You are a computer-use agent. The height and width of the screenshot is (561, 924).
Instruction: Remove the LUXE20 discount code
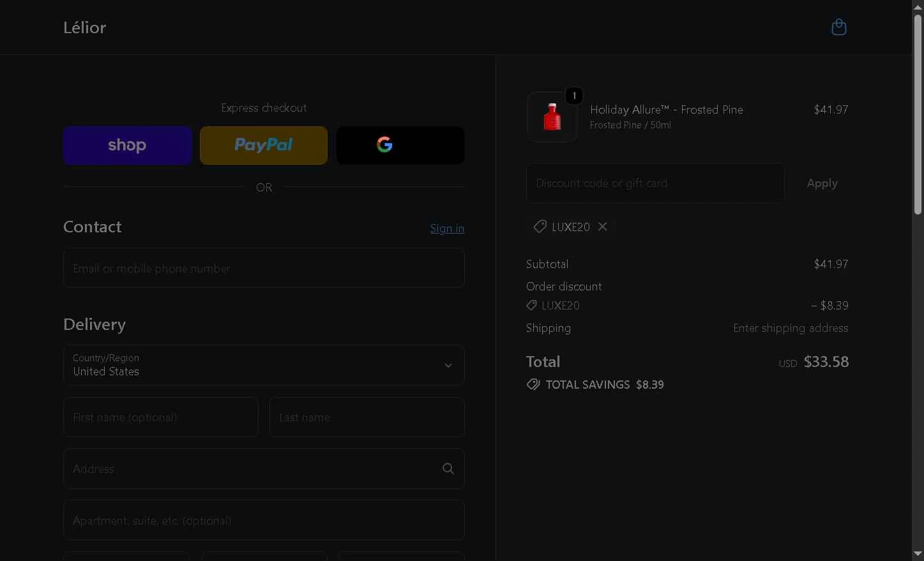(x=602, y=227)
